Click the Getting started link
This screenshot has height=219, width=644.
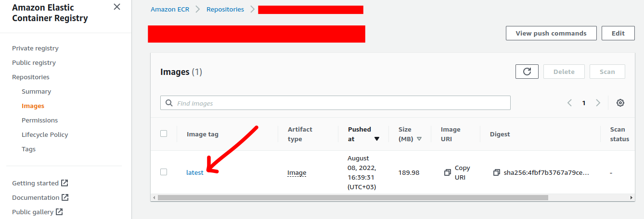click(40, 183)
